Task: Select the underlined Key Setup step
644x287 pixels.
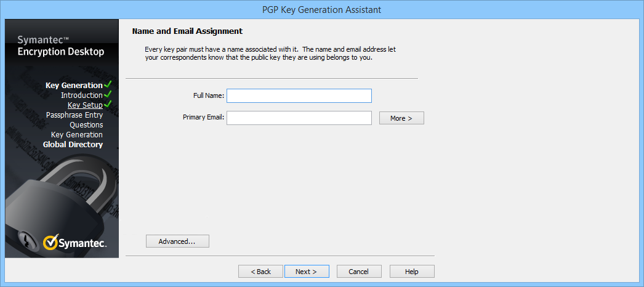Action: tap(85, 105)
